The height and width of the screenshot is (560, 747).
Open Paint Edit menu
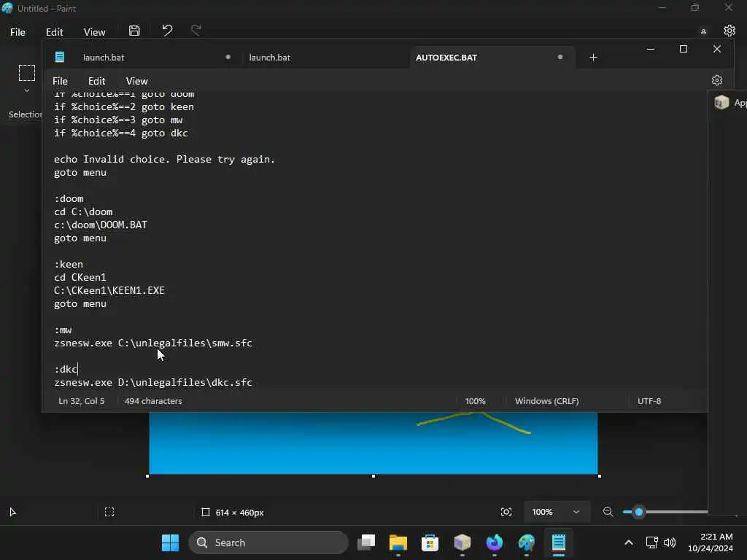tap(54, 32)
